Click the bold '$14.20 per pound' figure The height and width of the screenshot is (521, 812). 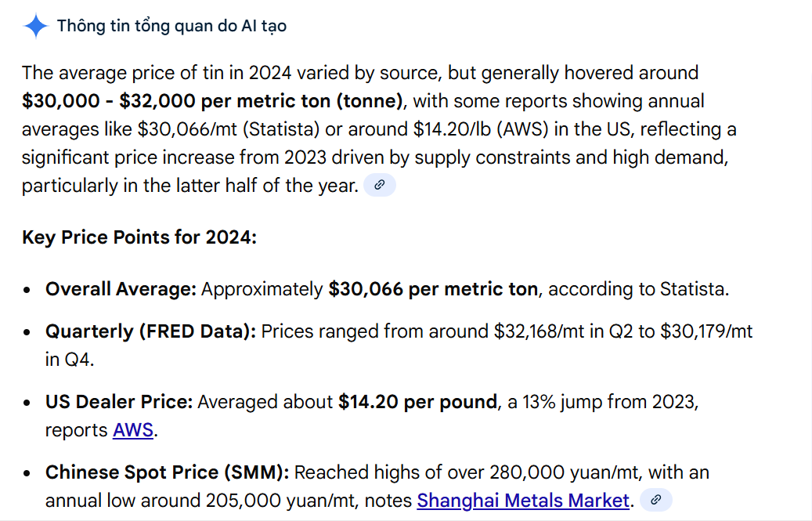click(418, 402)
